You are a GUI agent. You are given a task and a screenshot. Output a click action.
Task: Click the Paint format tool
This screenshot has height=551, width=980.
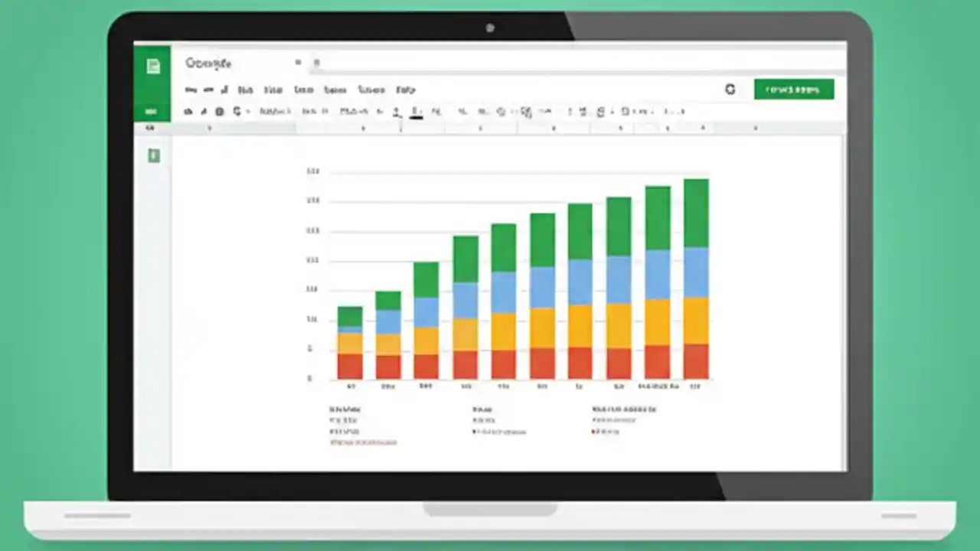[237, 112]
